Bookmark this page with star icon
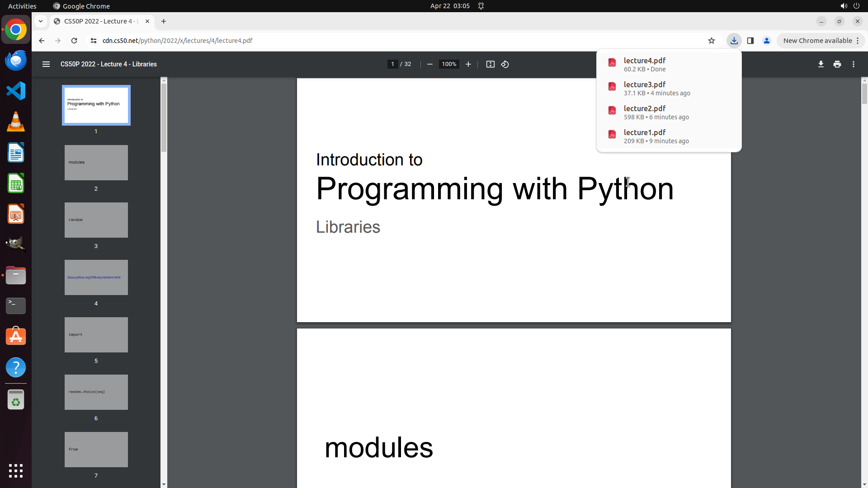 [x=711, y=41]
